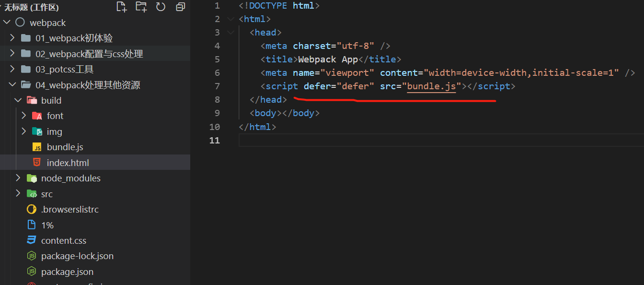
Task: Click the folder icon of 01_webpack初体验
Action: pos(26,38)
